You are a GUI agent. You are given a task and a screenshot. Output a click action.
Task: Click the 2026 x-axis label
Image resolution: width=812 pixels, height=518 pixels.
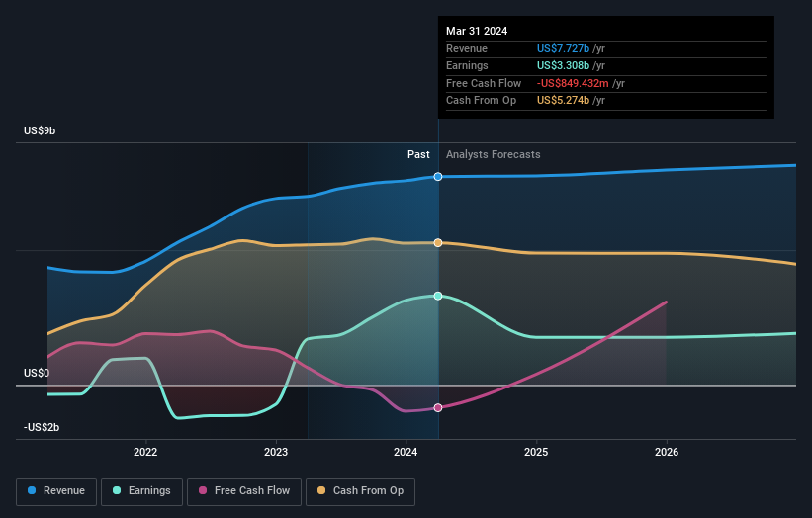point(667,453)
